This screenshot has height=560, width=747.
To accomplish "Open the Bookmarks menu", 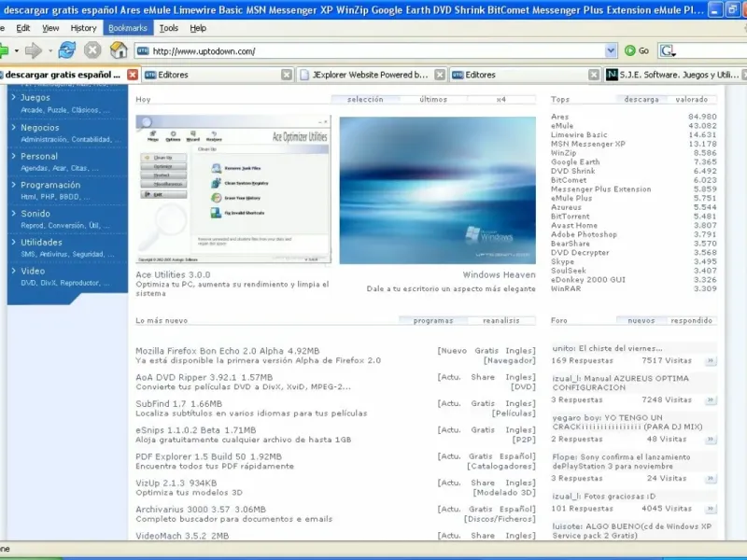I will (x=127, y=28).
